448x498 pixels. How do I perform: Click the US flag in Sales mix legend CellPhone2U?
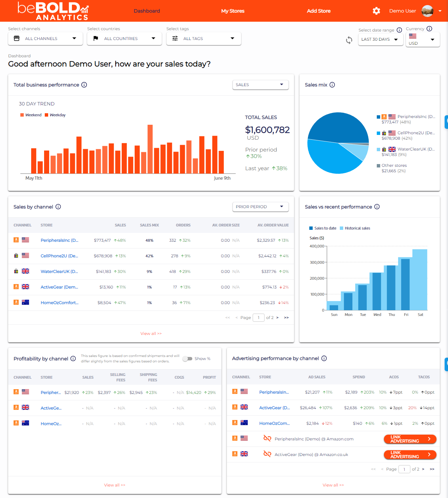click(392, 133)
